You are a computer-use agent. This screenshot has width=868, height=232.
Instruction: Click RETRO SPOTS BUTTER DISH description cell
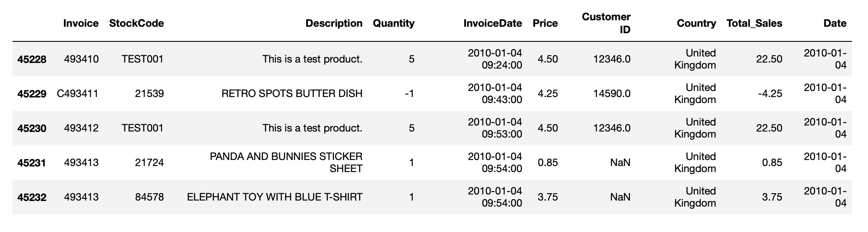[292, 94]
